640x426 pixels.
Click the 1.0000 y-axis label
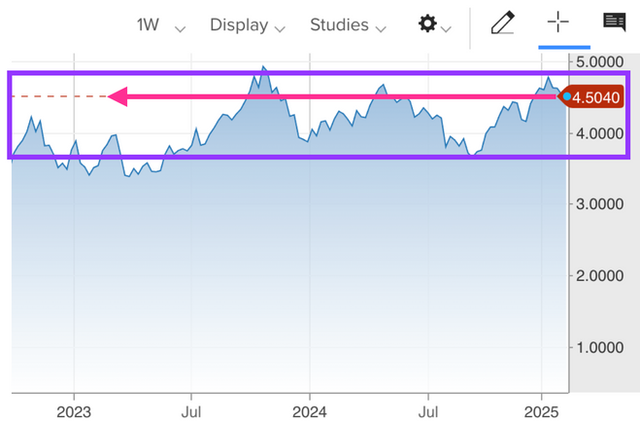pyautogui.click(x=600, y=348)
